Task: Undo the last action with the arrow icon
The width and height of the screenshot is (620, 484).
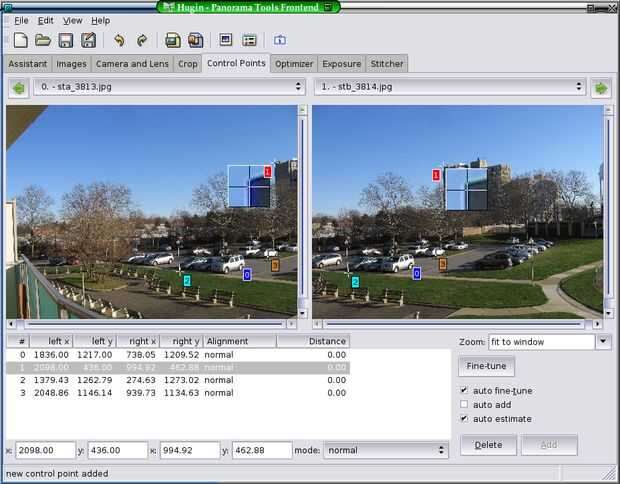Action: 119,40
